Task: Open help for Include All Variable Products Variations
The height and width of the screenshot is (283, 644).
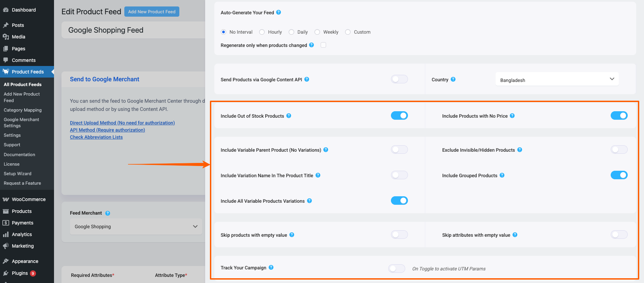Action: click(309, 201)
